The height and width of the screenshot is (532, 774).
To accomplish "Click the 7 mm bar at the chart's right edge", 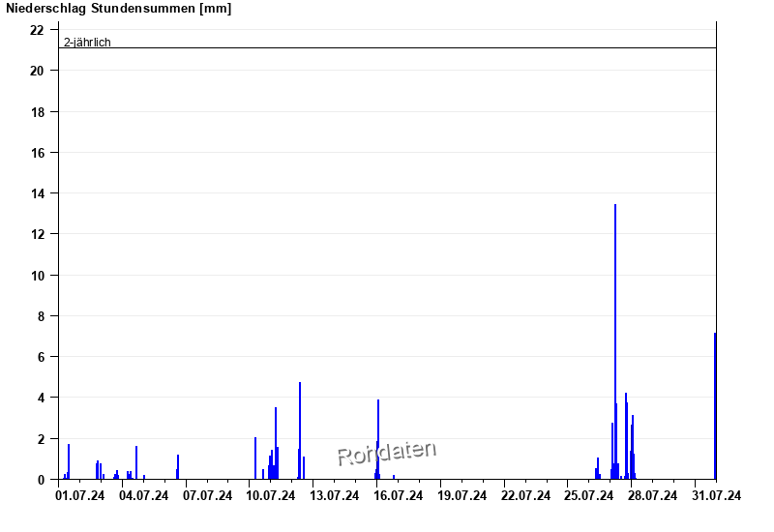I will (x=715, y=406).
